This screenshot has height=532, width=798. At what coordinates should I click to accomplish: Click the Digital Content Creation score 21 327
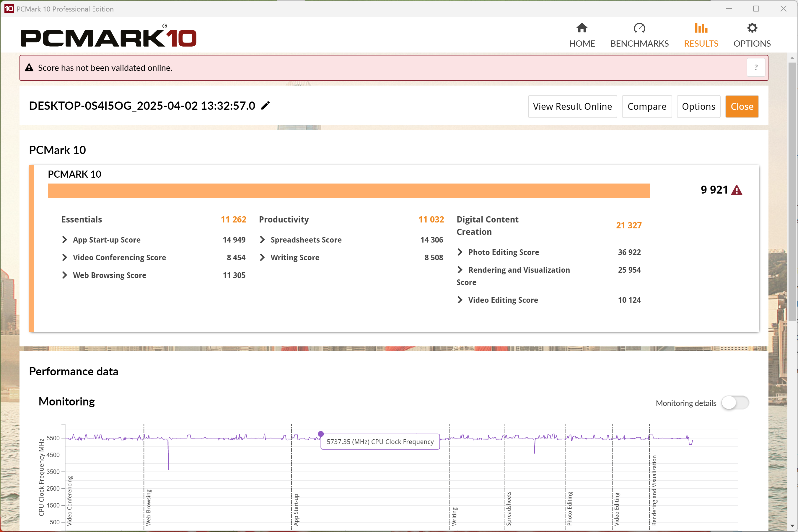[628, 225]
